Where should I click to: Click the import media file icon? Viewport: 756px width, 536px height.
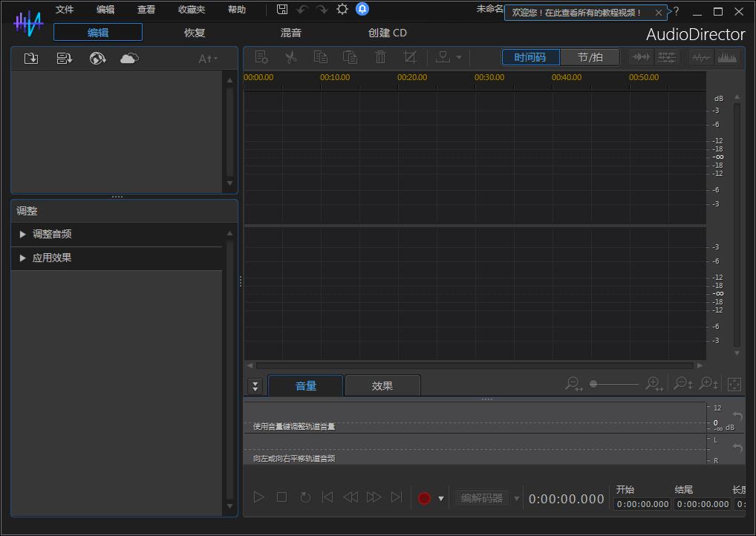pos(31,59)
